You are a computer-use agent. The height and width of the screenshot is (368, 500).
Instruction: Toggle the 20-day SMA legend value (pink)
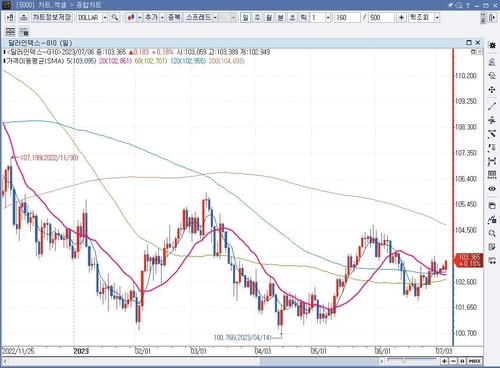(115, 61)
